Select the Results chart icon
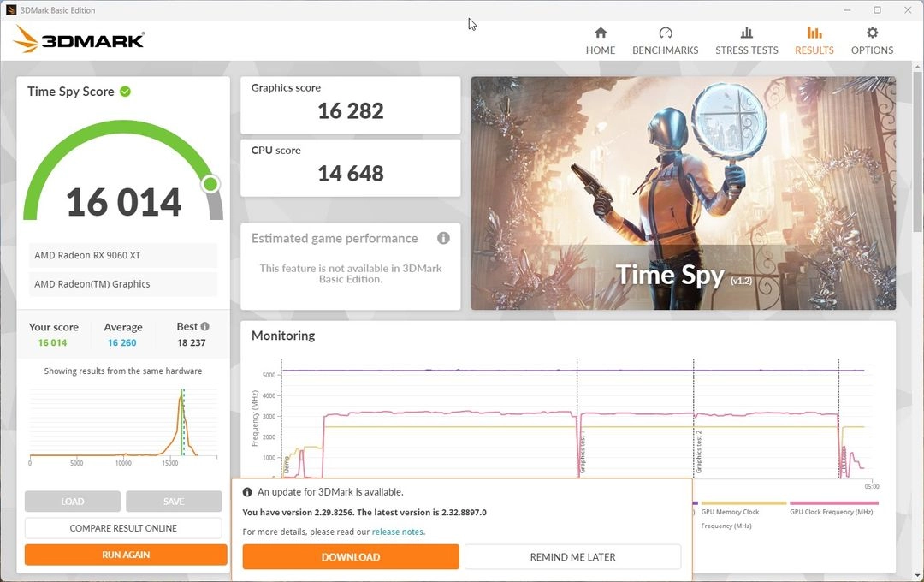924x582 pixels. point(814,33)
